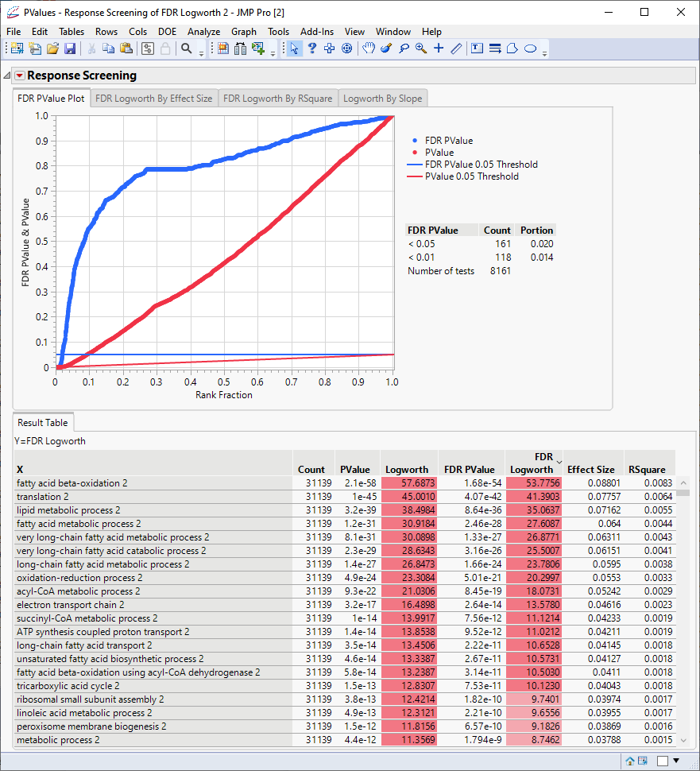Activate the Magnifier zoom tool
Viewport: 700px width, 771px height.
(421, 48)
